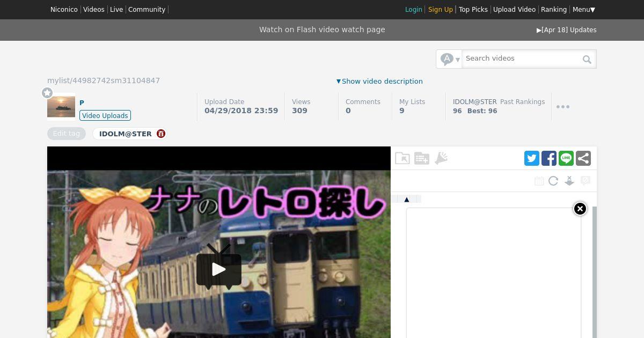Close the side panel popup
The image size is (644, 338).
click(580, 209)
